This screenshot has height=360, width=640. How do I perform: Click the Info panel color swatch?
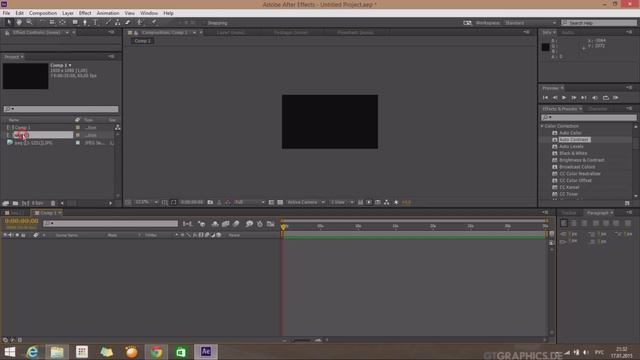(545, 47)
